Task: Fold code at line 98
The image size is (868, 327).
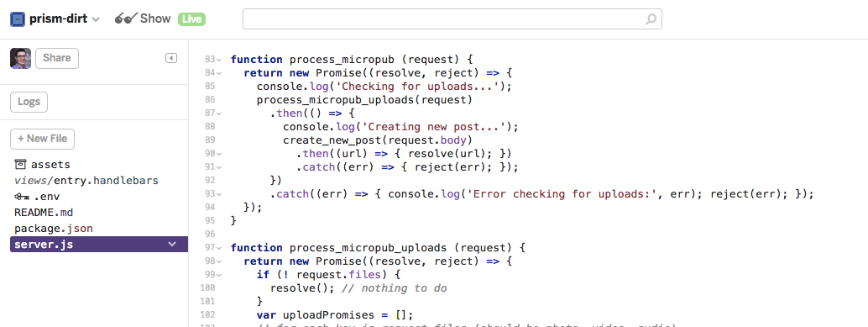Action: (x=218, y=261)
